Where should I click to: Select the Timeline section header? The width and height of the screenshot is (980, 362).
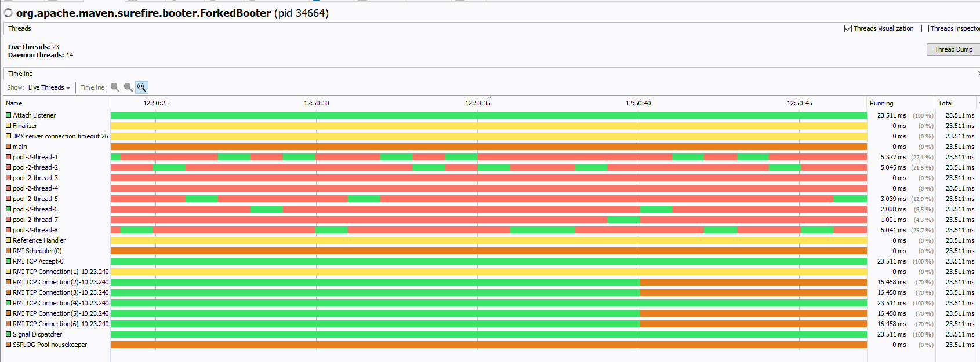tap(20, 74)
